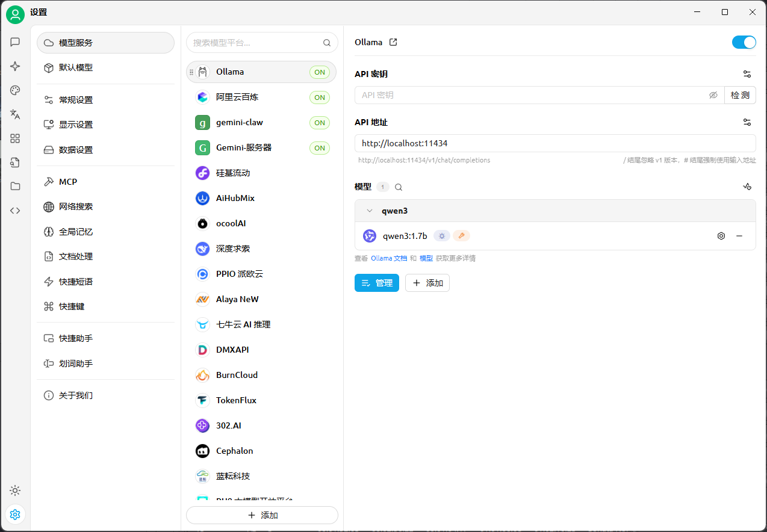Screen dimensions: 767x532
Task: Open 模型服务 settings section
Action: coord(105,43)
